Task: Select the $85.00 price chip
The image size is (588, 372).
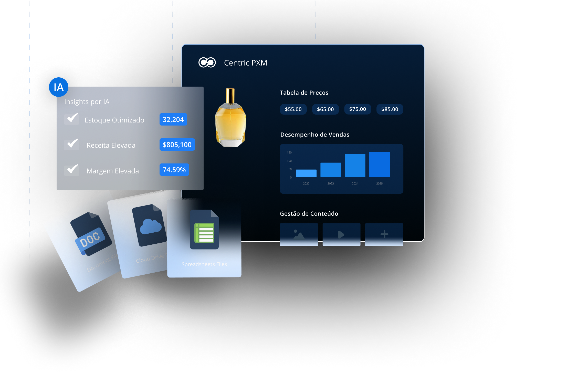Action: (390, 109)
